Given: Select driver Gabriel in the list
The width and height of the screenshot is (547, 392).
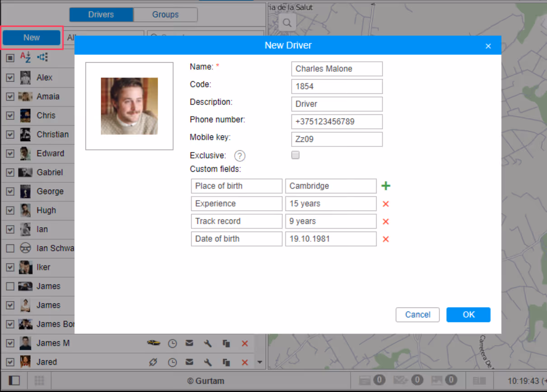Looking at the screenshot, I should tap(50, 173).
